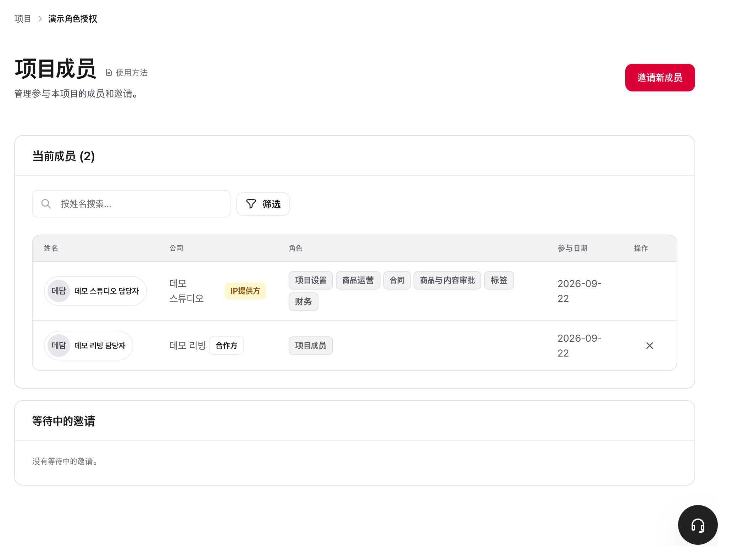Click the 公司 column header

pyautogui.click(x=176, y=248)
